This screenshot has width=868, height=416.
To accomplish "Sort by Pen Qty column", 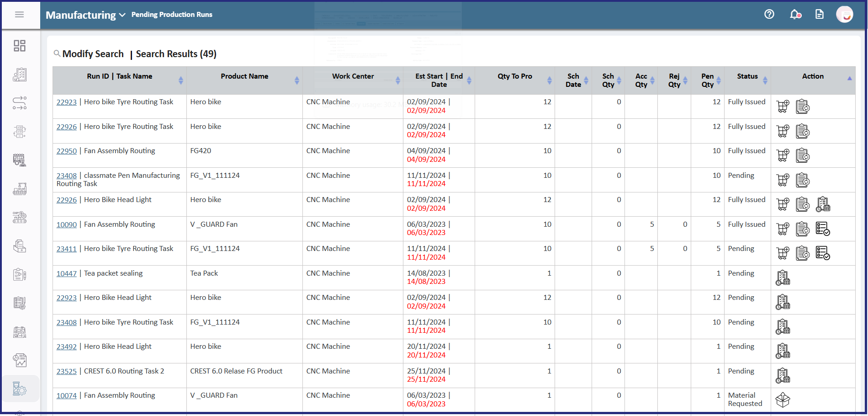I will pyautogui.click(x=719, y=80).
